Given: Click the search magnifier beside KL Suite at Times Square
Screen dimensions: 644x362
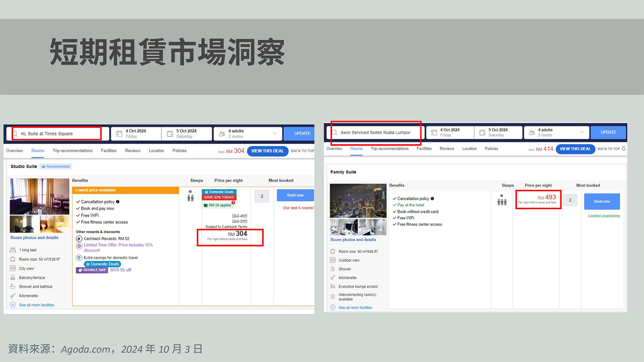Looking at the screenshot, I should pos(15,134).
